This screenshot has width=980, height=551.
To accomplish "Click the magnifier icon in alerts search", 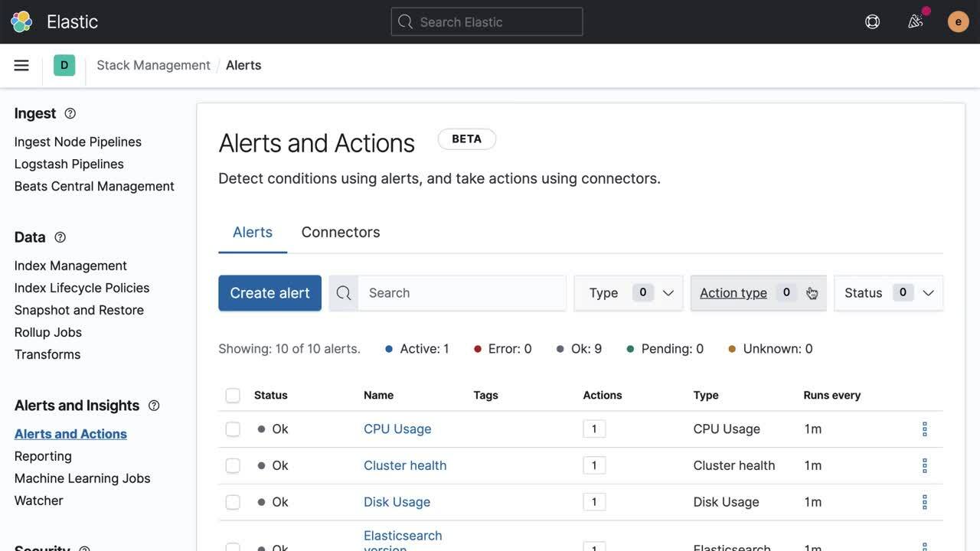I will pyautogui.click(x=344, y=293).
